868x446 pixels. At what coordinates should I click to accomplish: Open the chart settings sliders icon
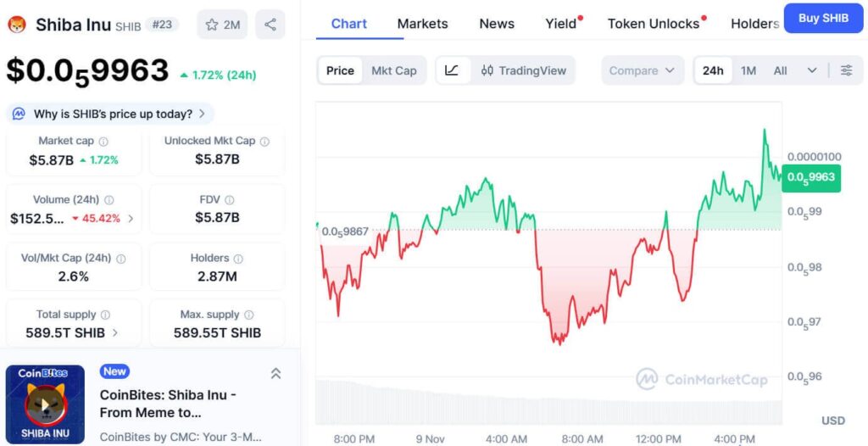coord(846,70)
